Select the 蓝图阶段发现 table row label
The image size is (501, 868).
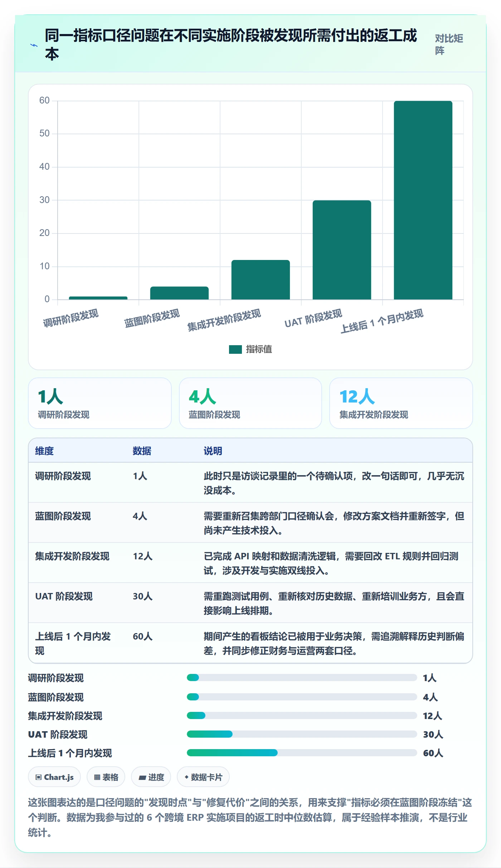click(x=63, y=516)
